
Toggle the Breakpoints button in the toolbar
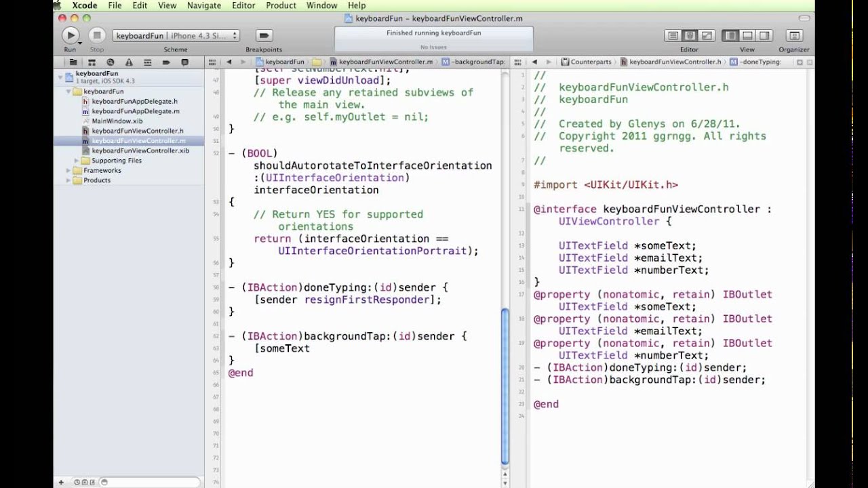click(264, 35)
